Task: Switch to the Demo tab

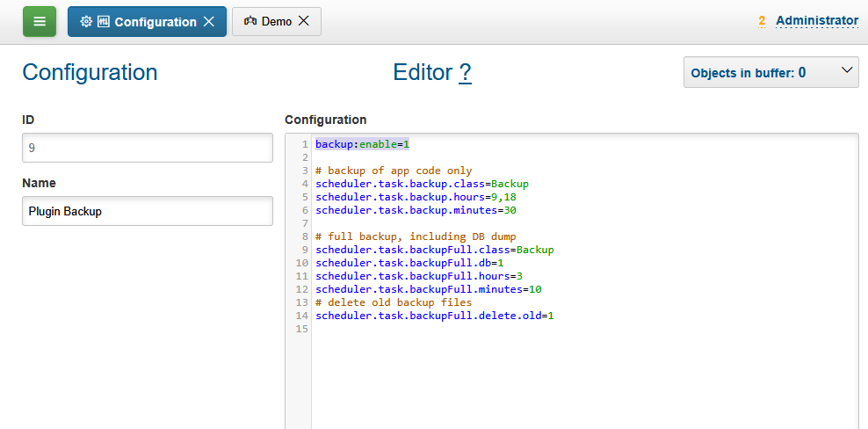Action: click(277, 22)
